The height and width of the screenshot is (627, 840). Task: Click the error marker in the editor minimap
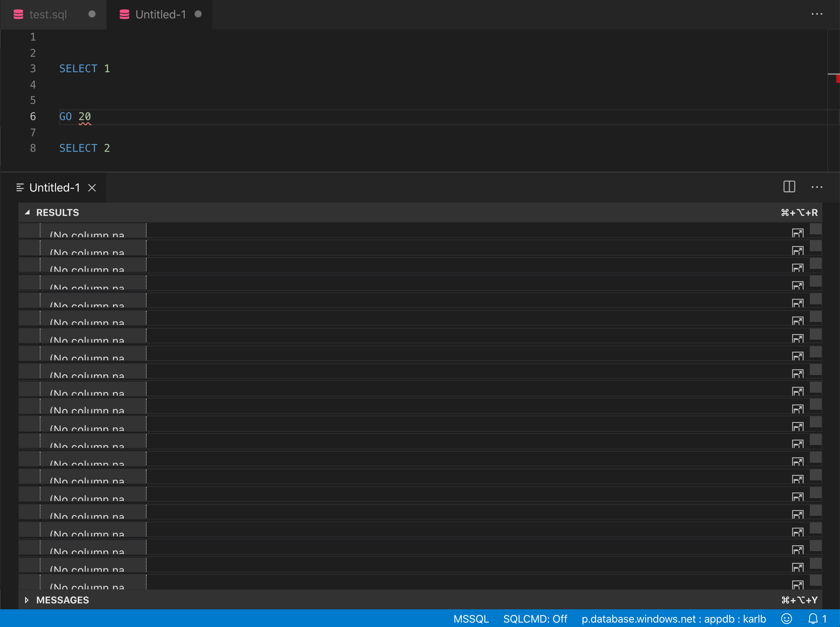coord(837,78)
